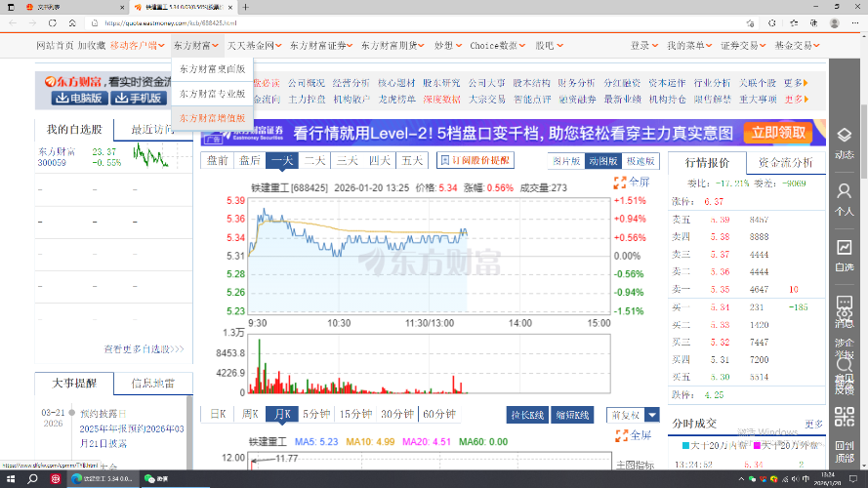Expand 东方财富期货 dropdown
Image resolution: width=868 pixels, height=488 pixels.
point(393,45)
